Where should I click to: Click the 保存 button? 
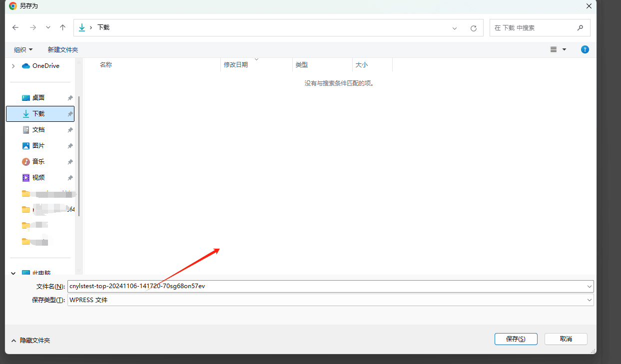click(x=516, y=339)
